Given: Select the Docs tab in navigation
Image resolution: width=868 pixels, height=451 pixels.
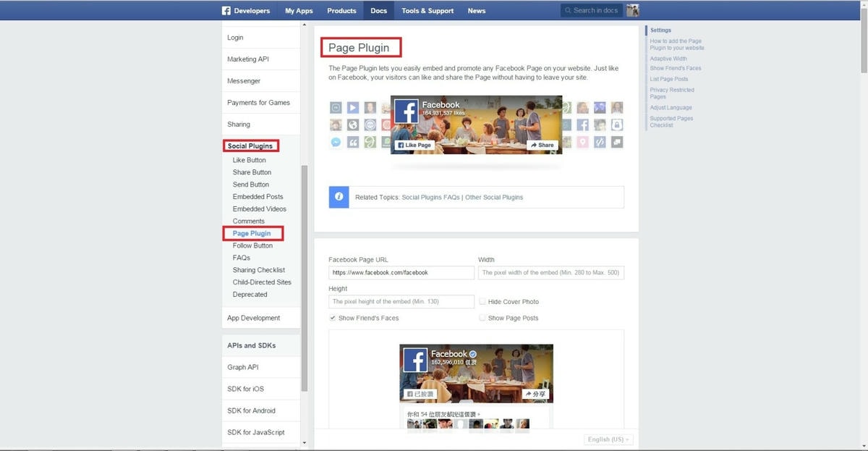Looking at the screenshot, I should (x=379, y=11).
